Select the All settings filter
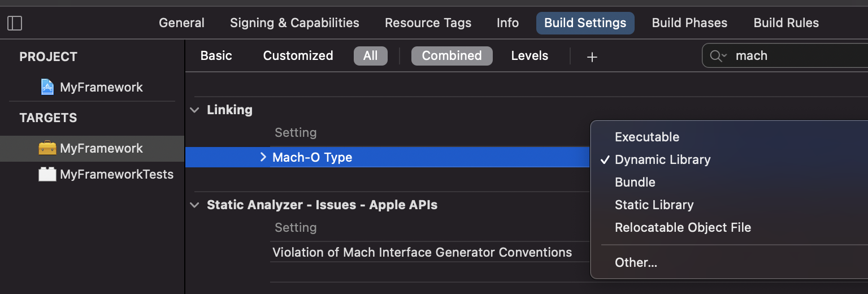Image resolution: width=868 pixels, height=294 pixels. 370,55
